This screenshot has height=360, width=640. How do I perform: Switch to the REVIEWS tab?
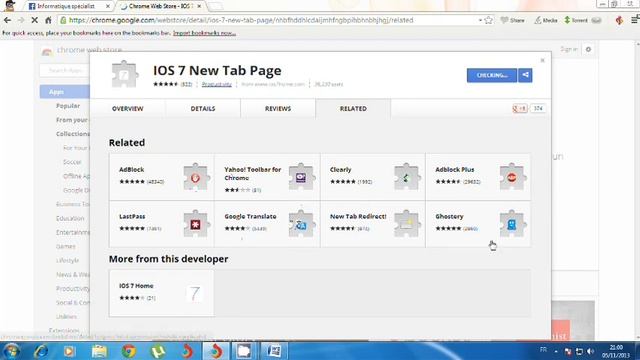pyautogui.click(x=278, y=109)
